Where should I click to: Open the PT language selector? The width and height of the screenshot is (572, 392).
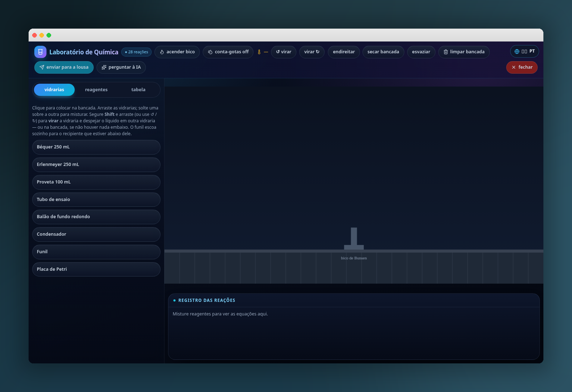click(524, 52)
